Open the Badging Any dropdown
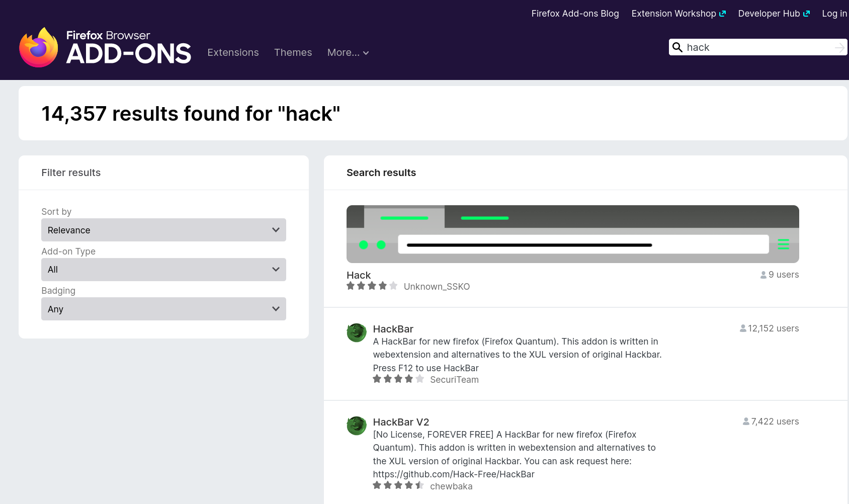The height and width of the screenshot is (504, 849). click(163, 309)
